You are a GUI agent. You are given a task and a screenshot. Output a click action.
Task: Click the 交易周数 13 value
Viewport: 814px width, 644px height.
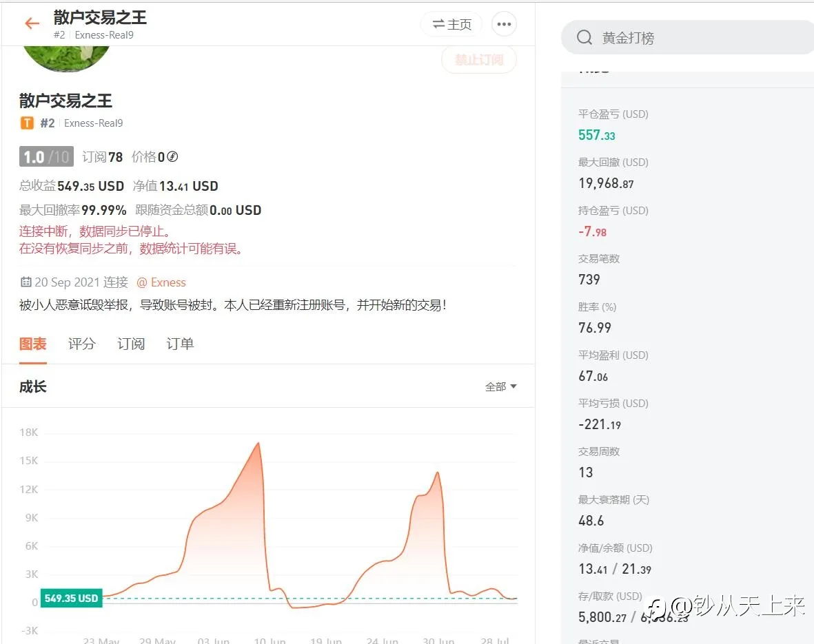[x=586, y=472]
